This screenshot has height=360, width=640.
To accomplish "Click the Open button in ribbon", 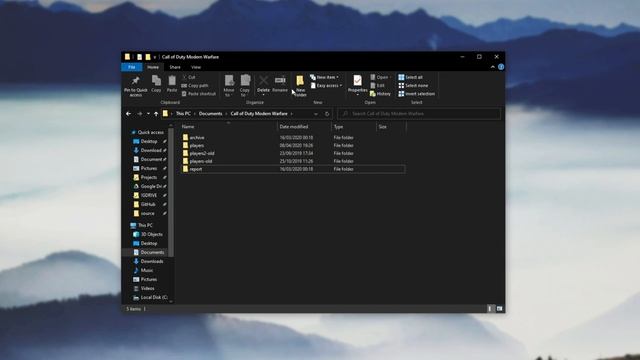I will pyautogui.click(x=379, y=77).
